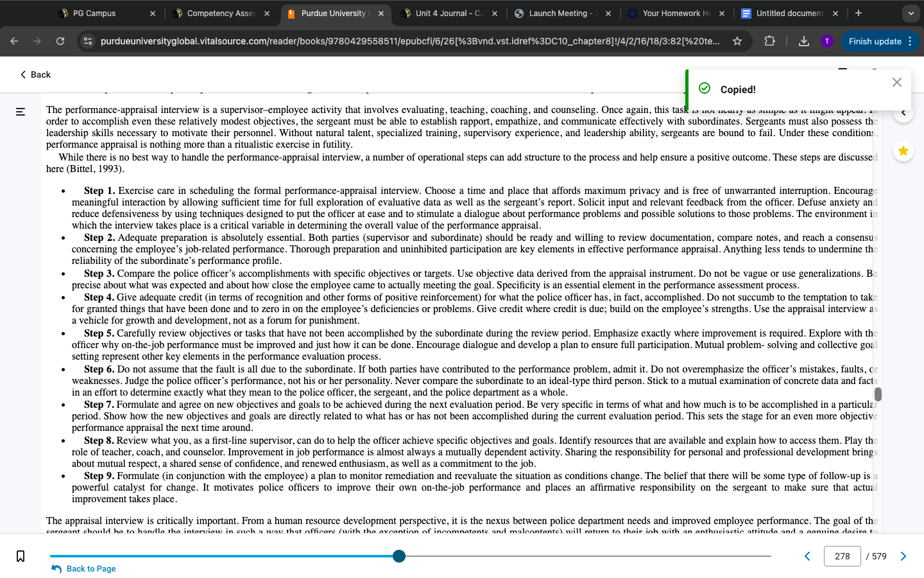Click the Back link in the reader
Screen dimensions: 924x578
coord(35,74)
